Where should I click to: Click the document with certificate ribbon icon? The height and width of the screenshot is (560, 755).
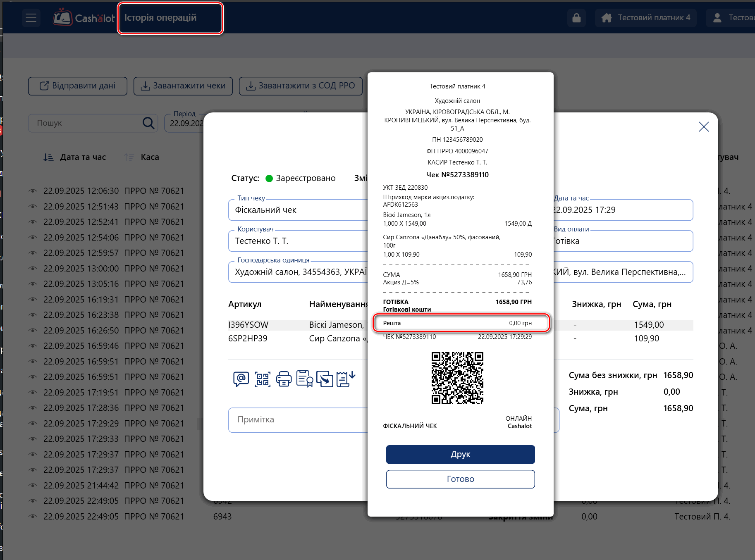(x=305, y=379)
